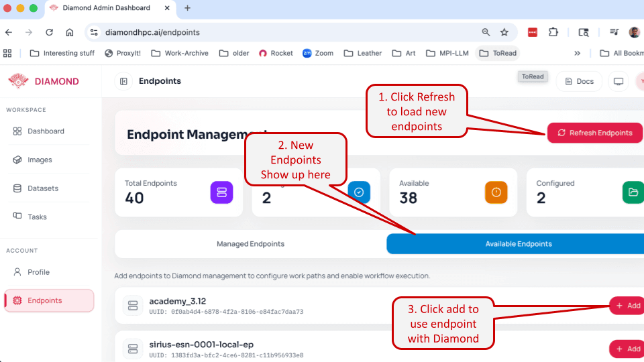Click the site info icon in address bar
644x362 pixels.
coord(94,32)
